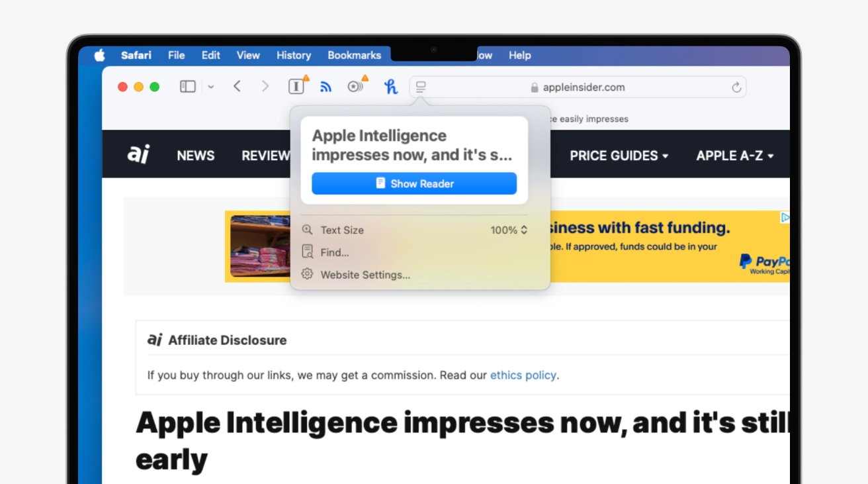The height and width of the screenshot is (484, 868).
Task: Click the Apple Intelligence impresses headline
Action: click(462, 440)
